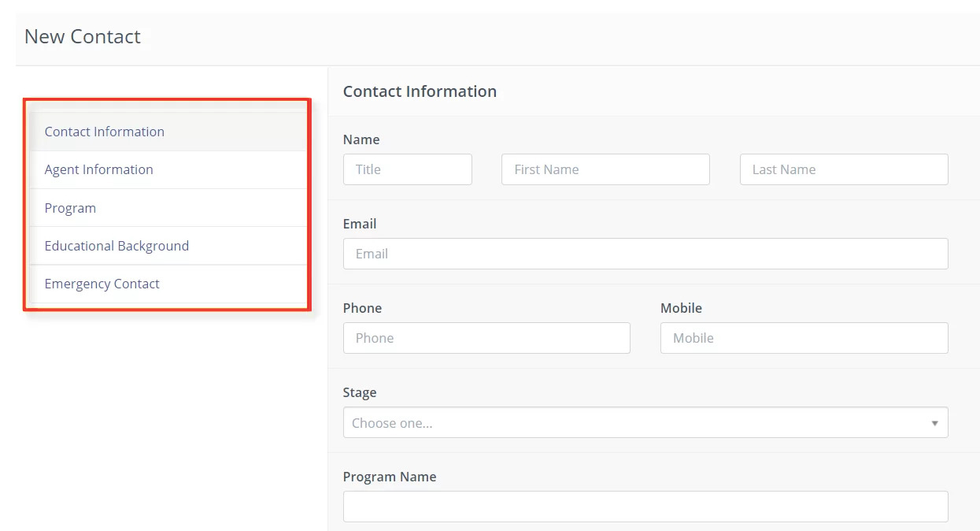Go to the Program section
The height and width of the screenshot is (531, 980).
(70, 208)
